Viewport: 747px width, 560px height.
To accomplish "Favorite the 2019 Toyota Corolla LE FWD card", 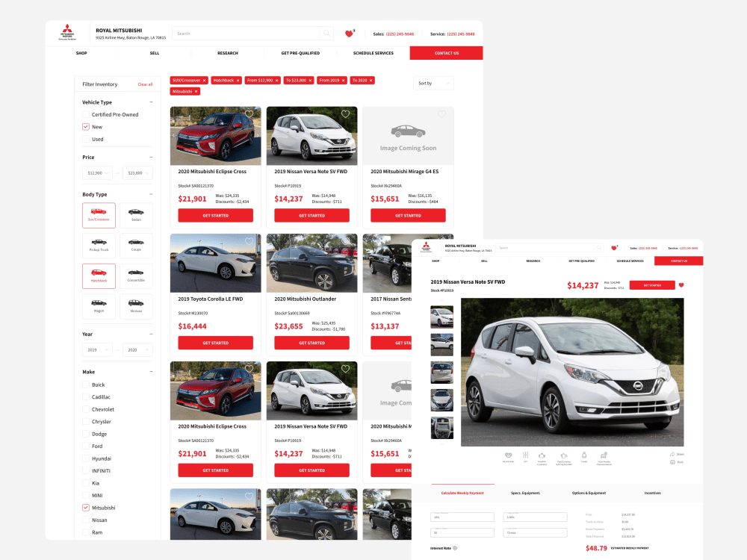I will 249,241.
